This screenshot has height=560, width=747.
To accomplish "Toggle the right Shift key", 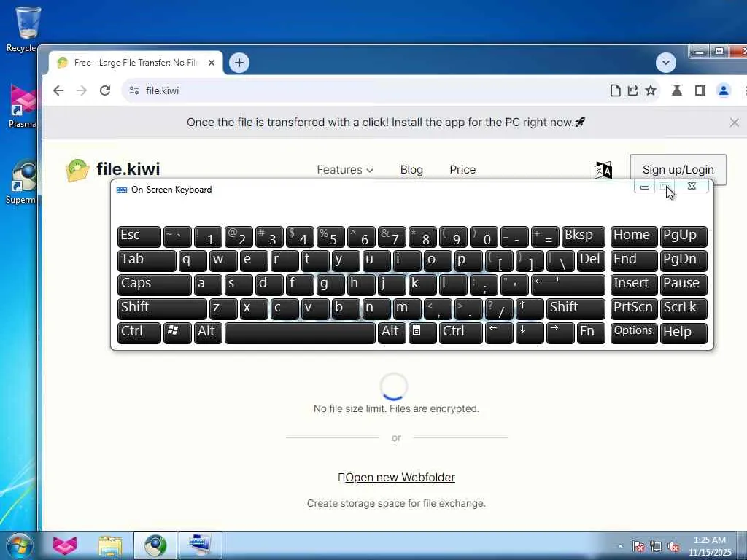I will tap(575, 308).
